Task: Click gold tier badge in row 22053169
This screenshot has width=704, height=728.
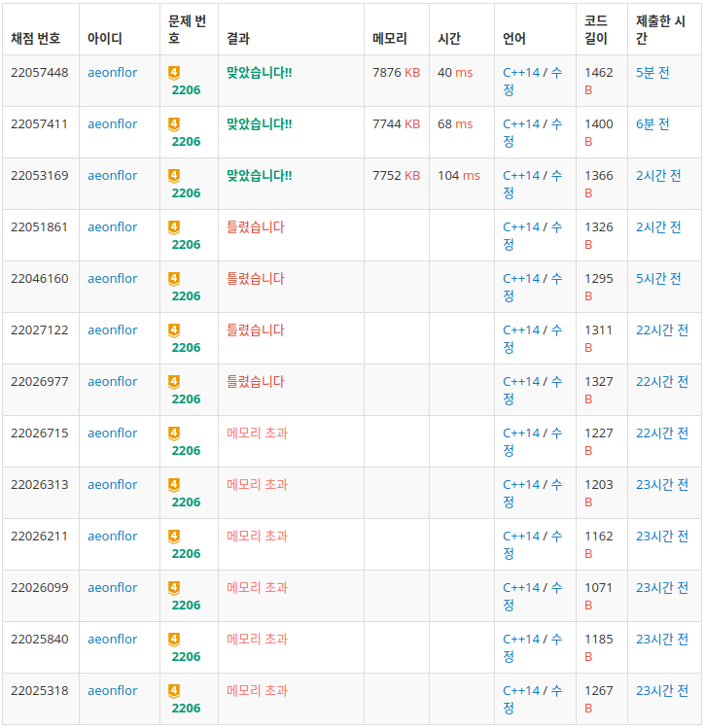Action: [x=174, y=176]
